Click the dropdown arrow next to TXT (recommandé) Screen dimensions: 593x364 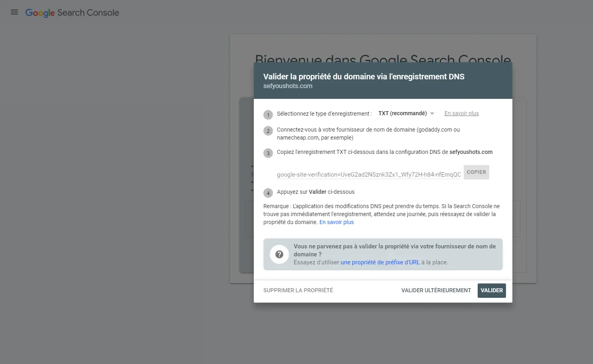pyautogui.click(x=432, y=114)
